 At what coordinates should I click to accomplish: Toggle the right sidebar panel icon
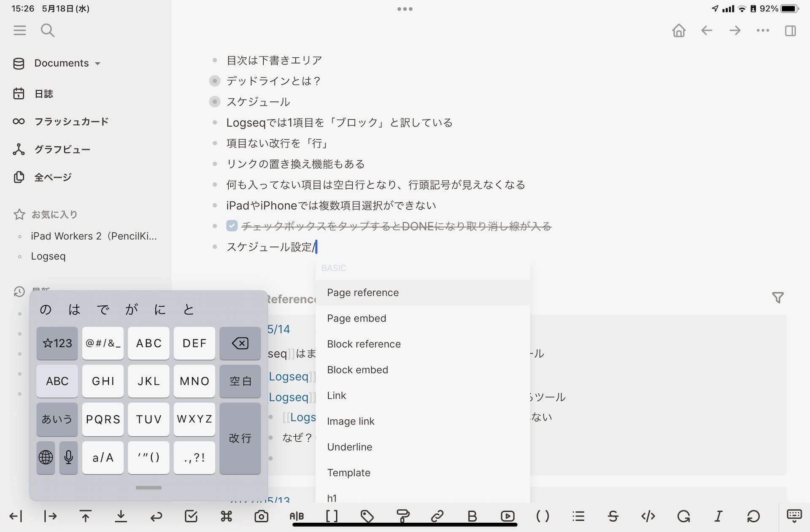pos(791,30)
